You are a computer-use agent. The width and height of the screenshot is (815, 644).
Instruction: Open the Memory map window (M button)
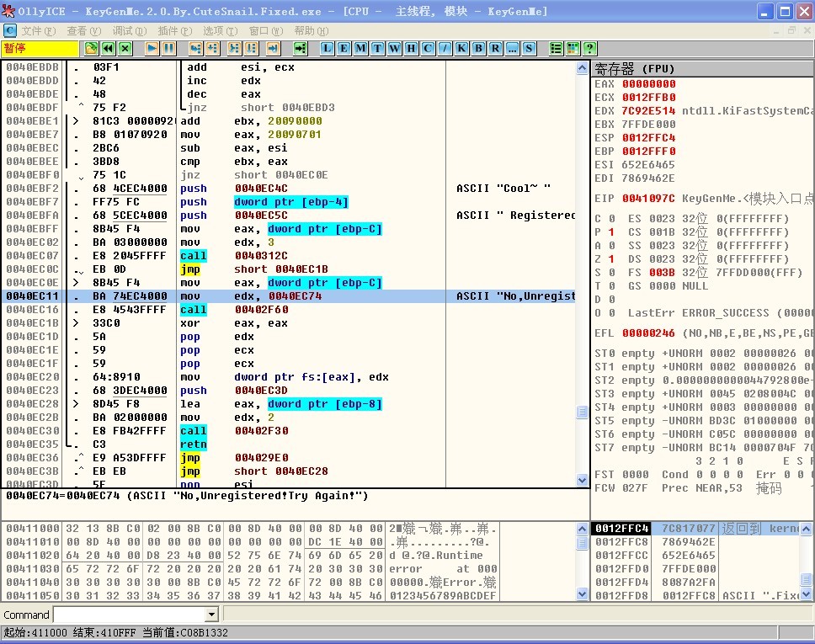[x=360, y=48]
